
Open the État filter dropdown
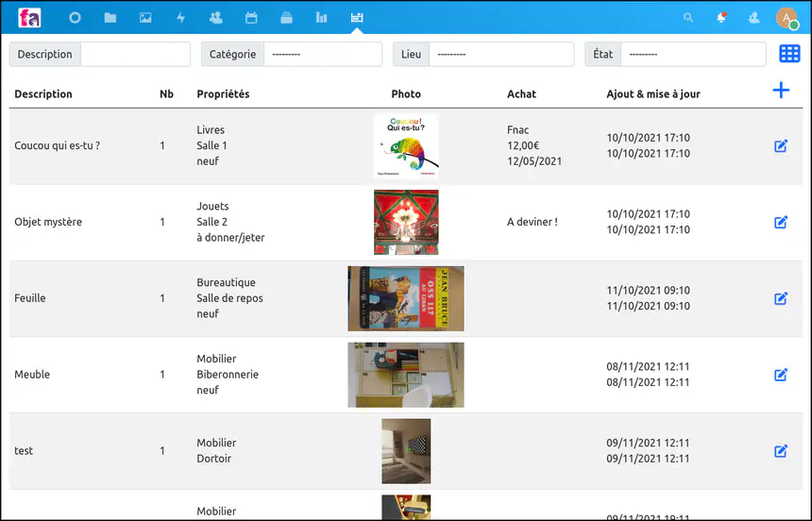pyautogui.click(x=692, y=55)
